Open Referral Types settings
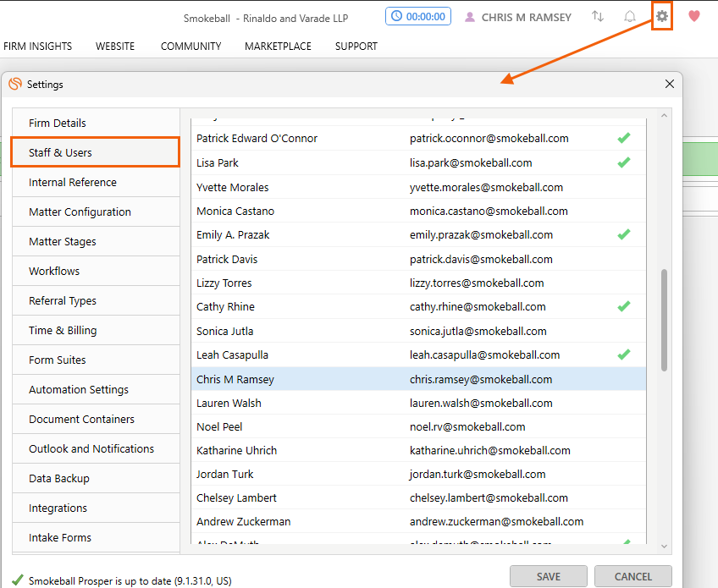 [x=96, y=300]
